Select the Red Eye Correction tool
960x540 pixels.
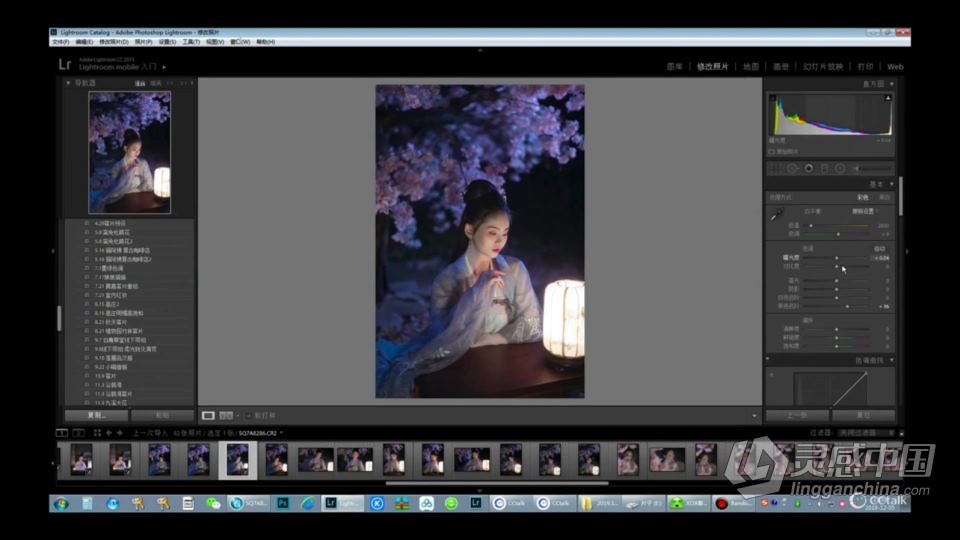pyautogui.click(x=809, y=168)
